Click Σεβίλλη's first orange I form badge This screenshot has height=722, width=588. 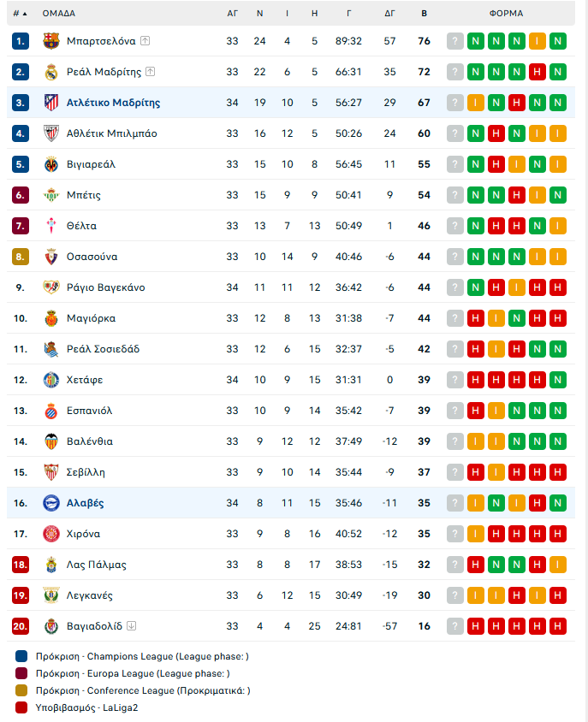(x=496, y=472)
